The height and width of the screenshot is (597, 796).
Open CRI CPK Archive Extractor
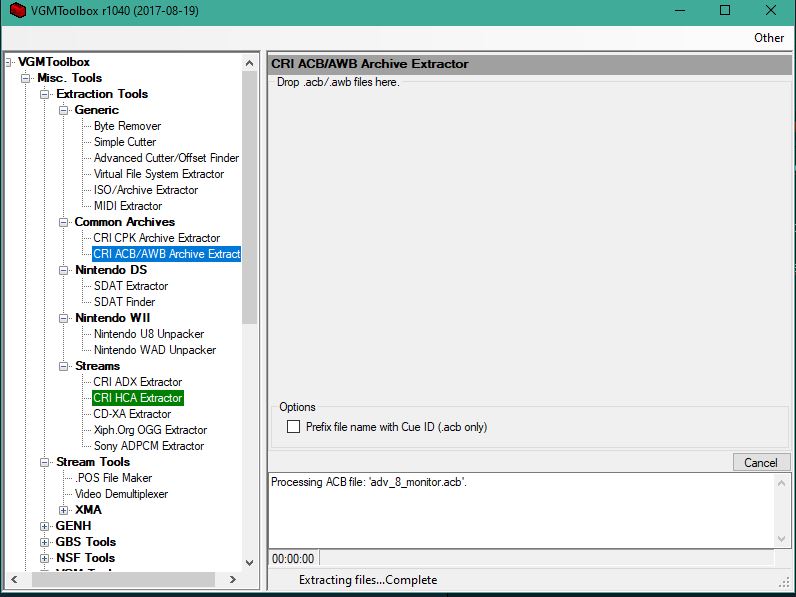156,238
